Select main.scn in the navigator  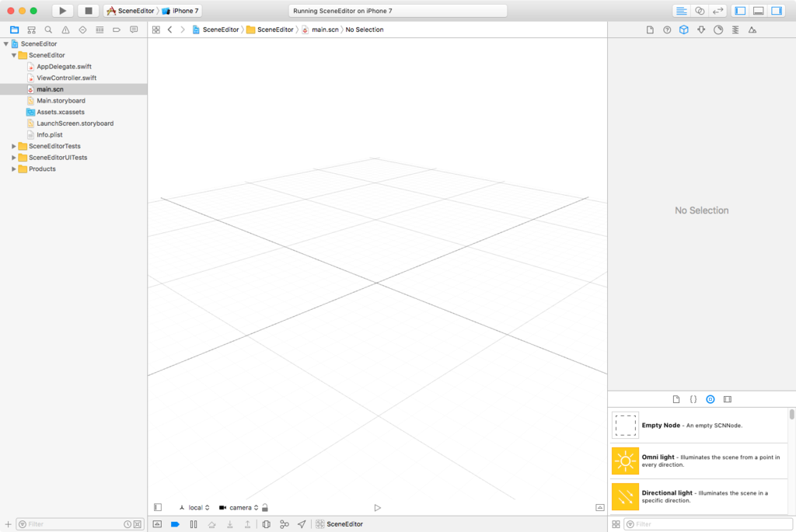tap(74, 89)
